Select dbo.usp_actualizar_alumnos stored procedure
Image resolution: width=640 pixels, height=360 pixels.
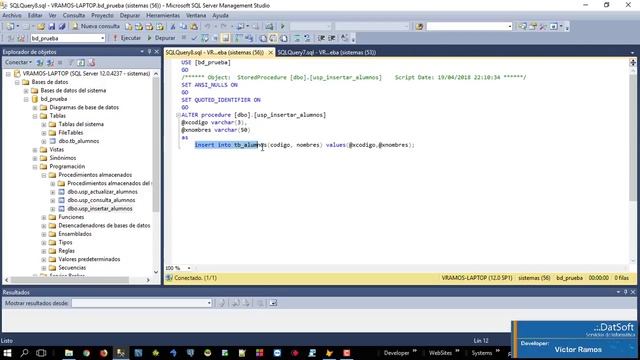coord(102,192)
